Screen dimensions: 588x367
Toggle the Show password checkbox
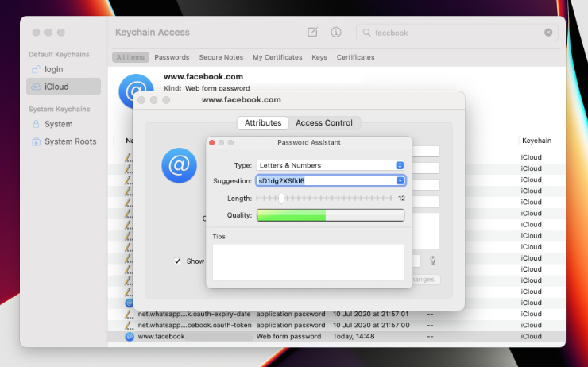[x=177, y=261]
